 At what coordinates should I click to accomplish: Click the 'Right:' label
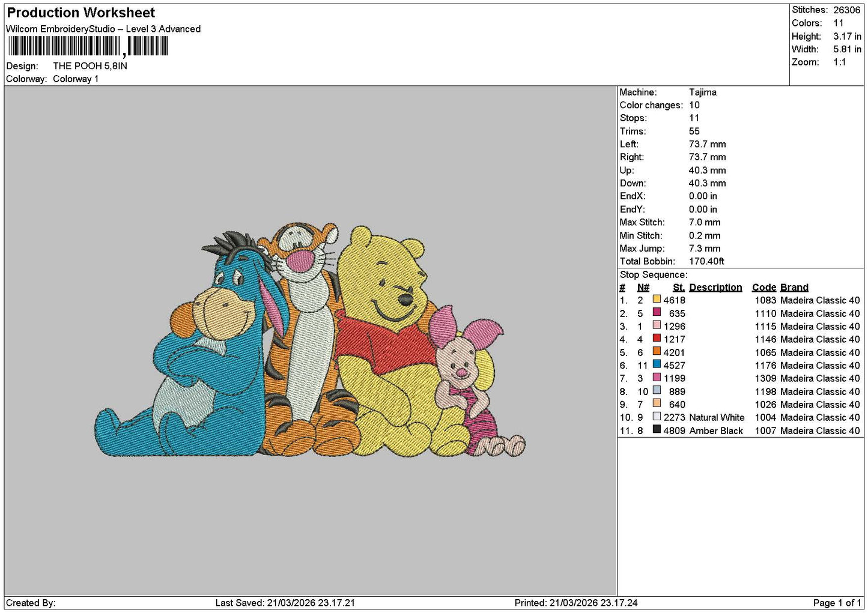click(632, 157)
